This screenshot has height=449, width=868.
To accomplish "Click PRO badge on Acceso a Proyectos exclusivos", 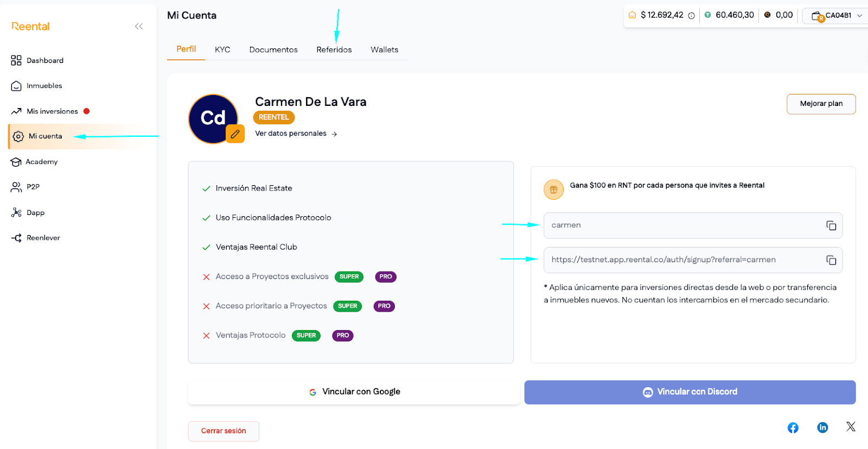I will [386, 277].
